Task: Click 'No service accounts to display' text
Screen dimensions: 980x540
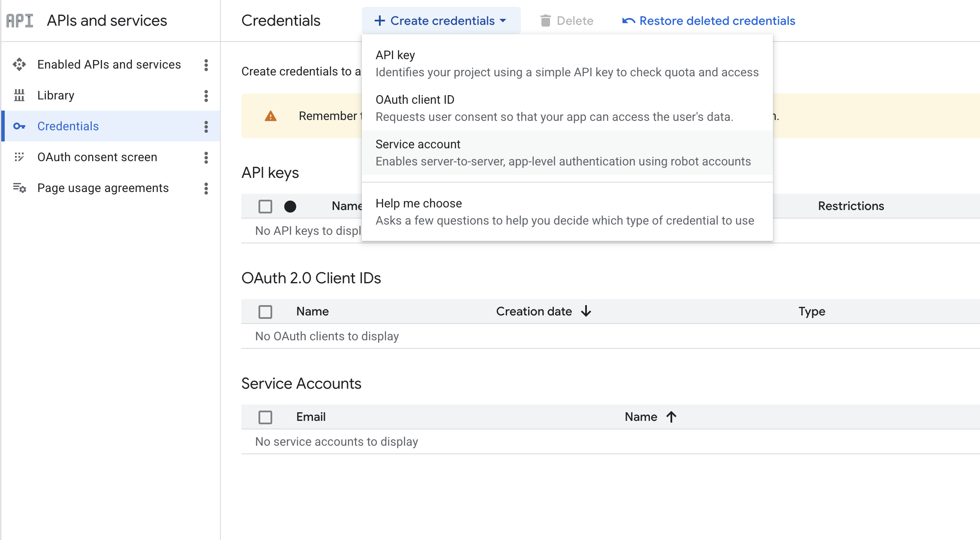Action: coord(337,441)
